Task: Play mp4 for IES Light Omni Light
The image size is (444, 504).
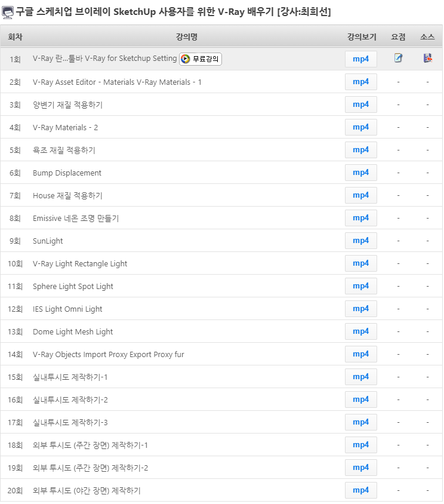Action: coord(361,309)
